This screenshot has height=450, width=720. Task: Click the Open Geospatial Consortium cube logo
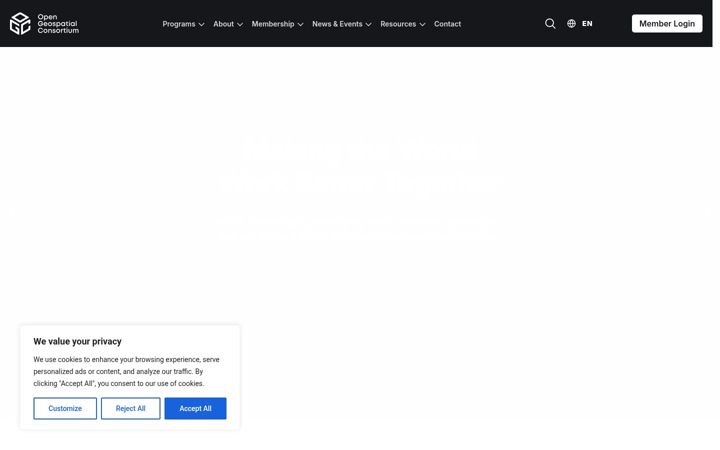pos(20,23)
